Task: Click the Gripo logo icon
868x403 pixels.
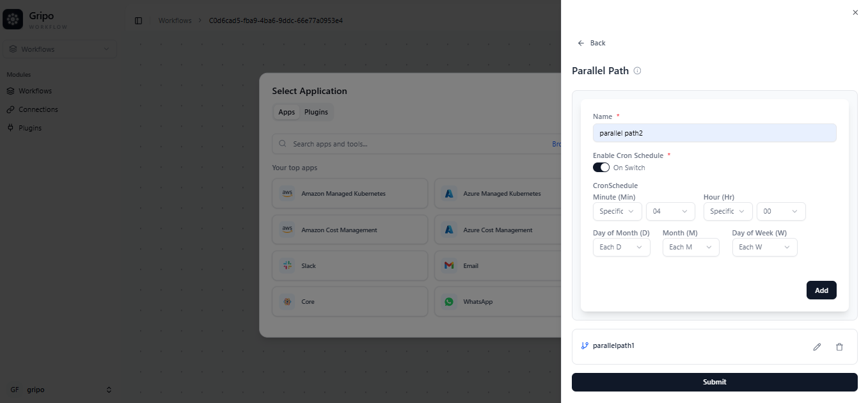Action: (x=13, y=20)
